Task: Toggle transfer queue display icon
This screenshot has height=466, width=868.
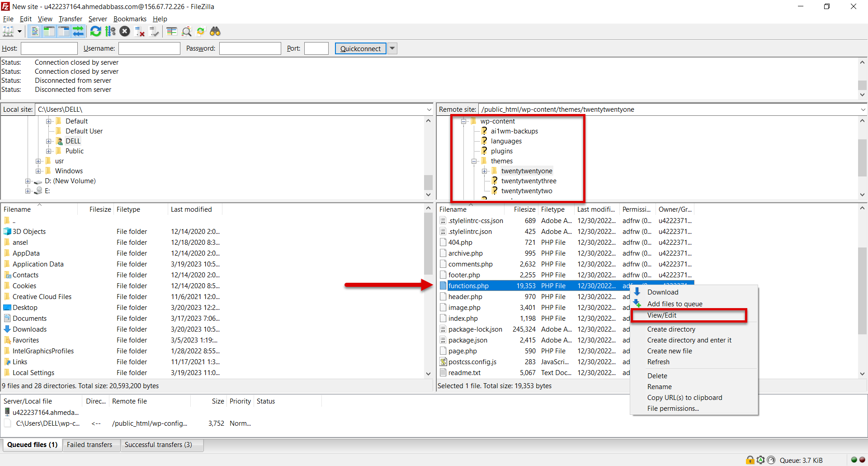Action: 78,31
